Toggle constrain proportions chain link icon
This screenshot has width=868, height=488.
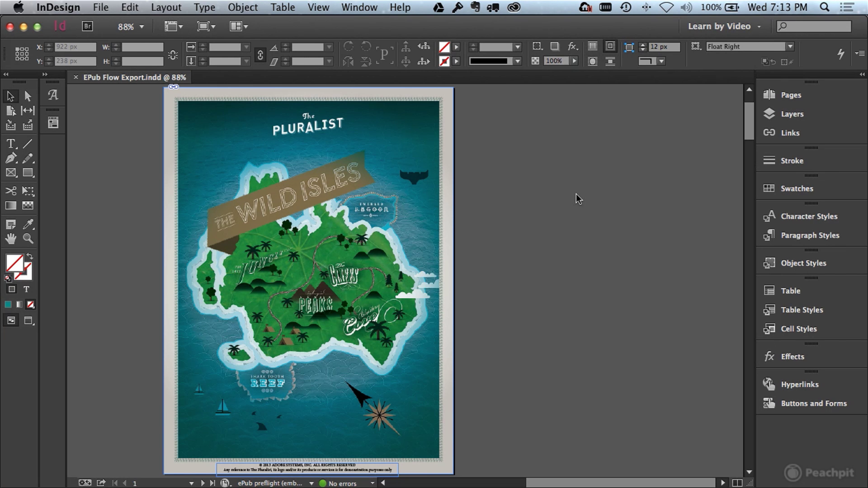pyautogui.click(x=260, y=55)
